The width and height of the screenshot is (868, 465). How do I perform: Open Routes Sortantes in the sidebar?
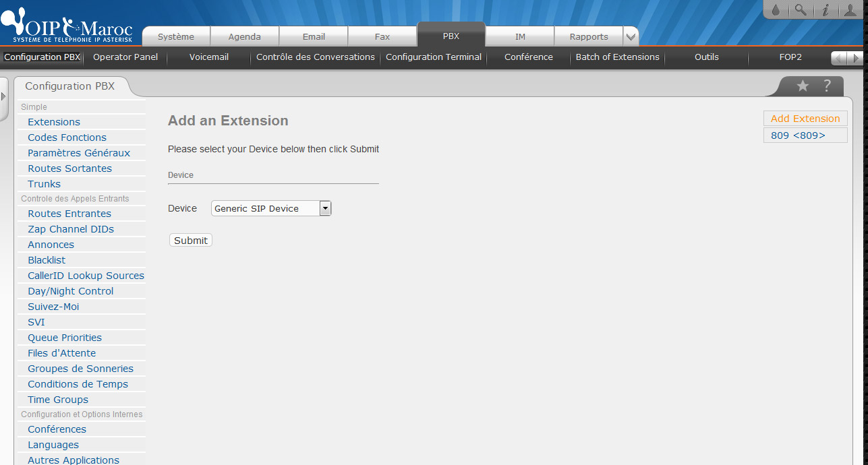tap(69, 168)
